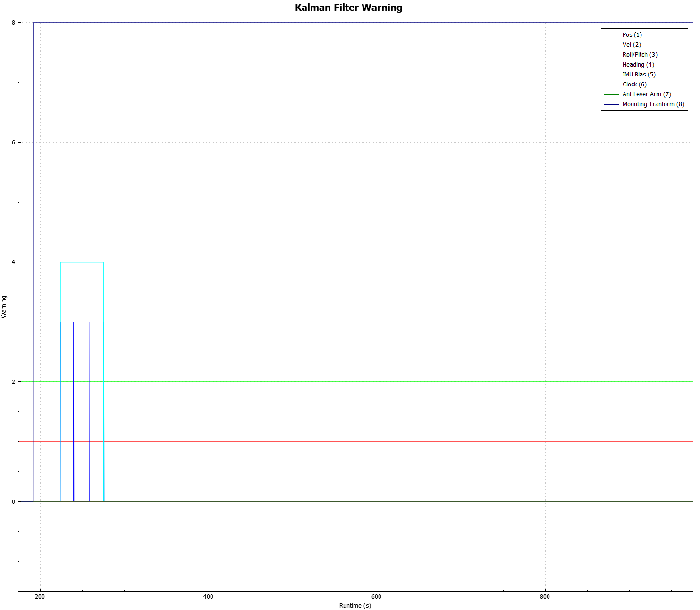This screenshot has width=700, height=610.
Task: Click the 400 tick label on x-axis
Action: [x=208, y=597]
